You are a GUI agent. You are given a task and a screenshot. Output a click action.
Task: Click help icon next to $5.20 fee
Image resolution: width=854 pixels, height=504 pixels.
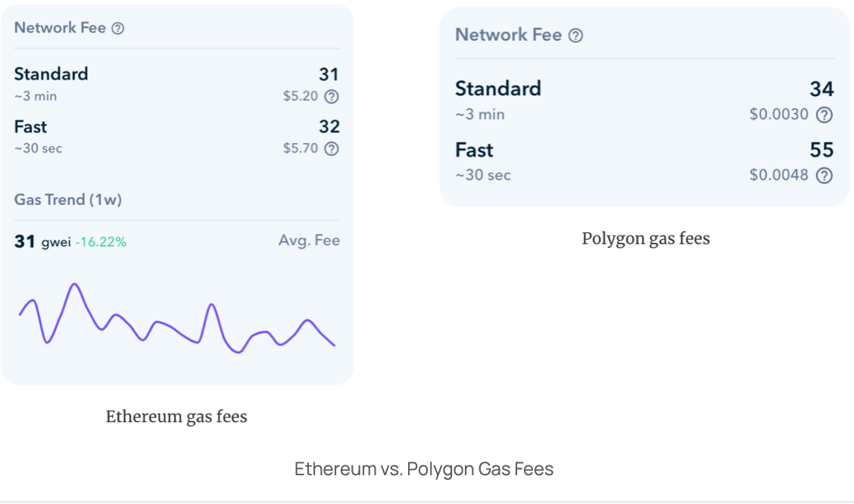331,96
